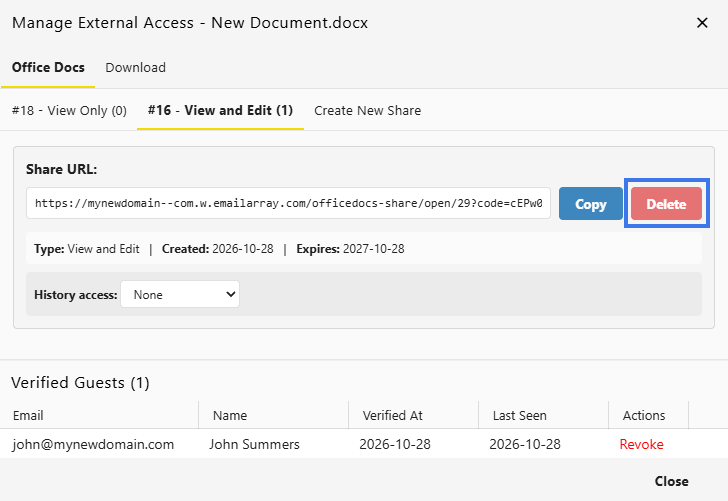Viewport: 728px width, 501px height.
Task: Select the John Summers name cell
Action: click(254, 444)
